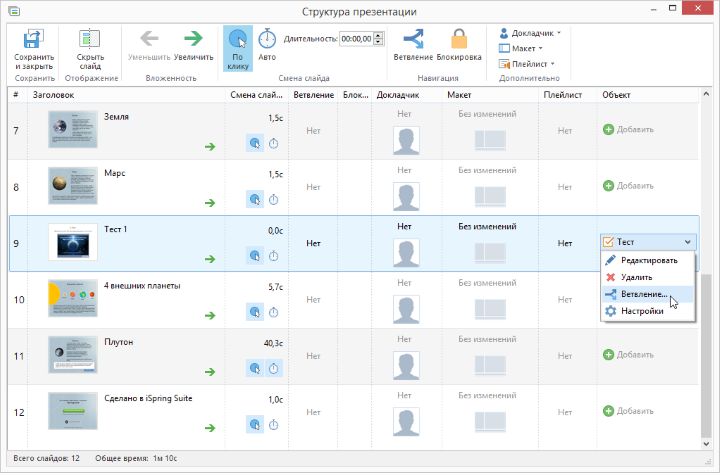Decrease duration with stepper down arrow
Image resolution: width=720 pixels, height=473 pixels.
378,42
